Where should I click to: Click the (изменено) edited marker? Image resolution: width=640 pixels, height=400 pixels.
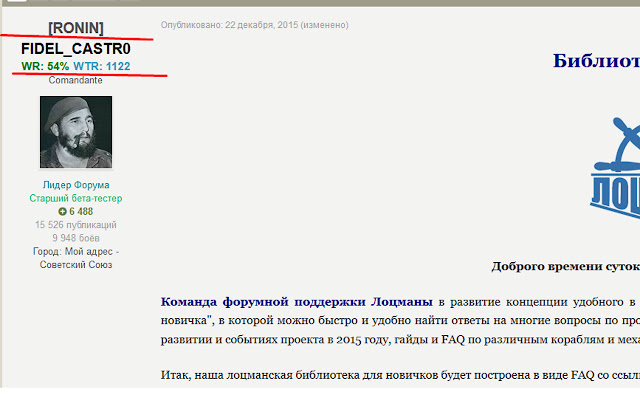(324, 25)
